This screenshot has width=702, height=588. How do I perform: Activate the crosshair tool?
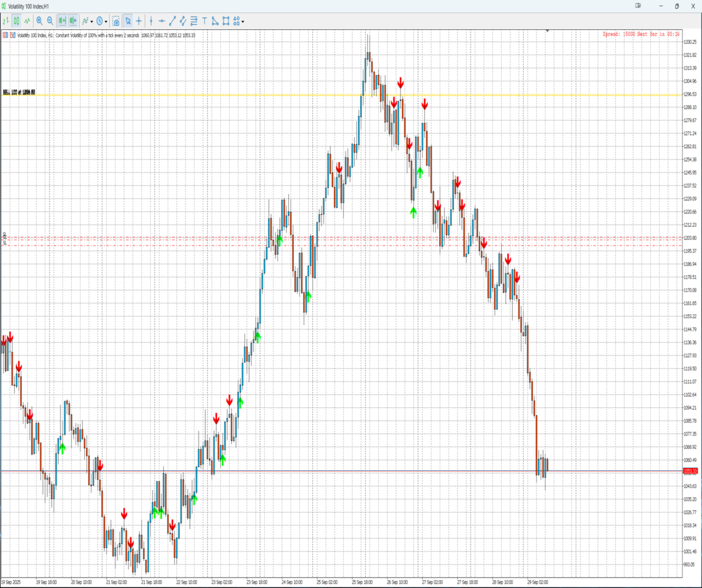click(139, 21)
